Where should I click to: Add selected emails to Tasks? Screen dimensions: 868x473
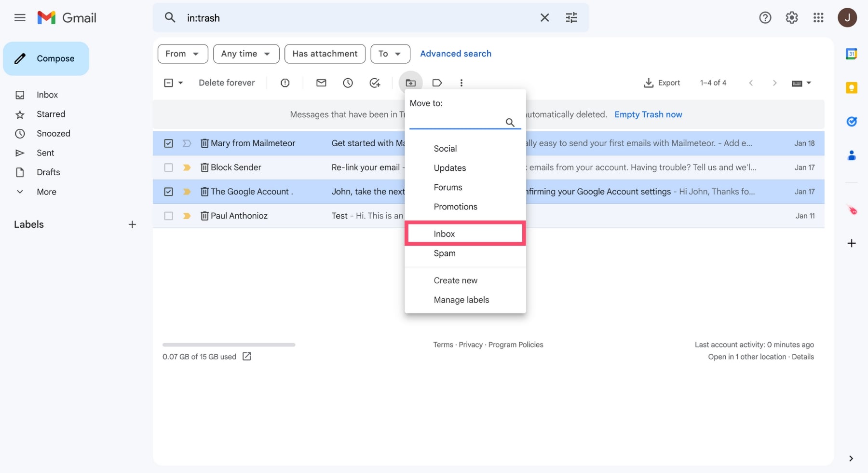(375, 83)
